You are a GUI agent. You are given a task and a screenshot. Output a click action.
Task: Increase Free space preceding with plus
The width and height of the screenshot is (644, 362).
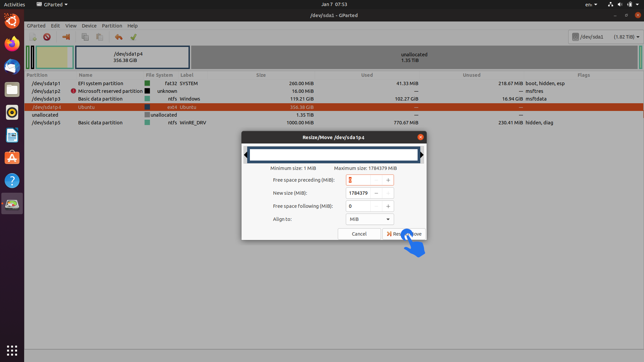388,180
